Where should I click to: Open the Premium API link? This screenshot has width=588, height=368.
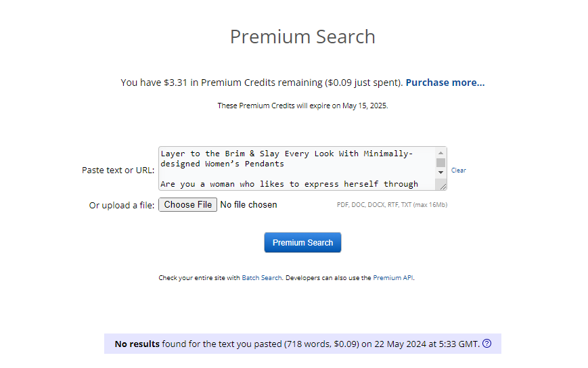(x=393, y=277)
